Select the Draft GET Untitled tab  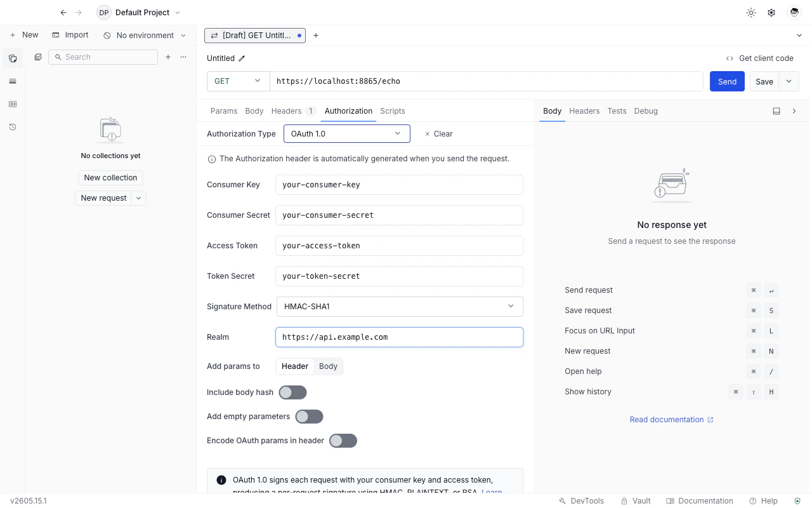(255, 36)
